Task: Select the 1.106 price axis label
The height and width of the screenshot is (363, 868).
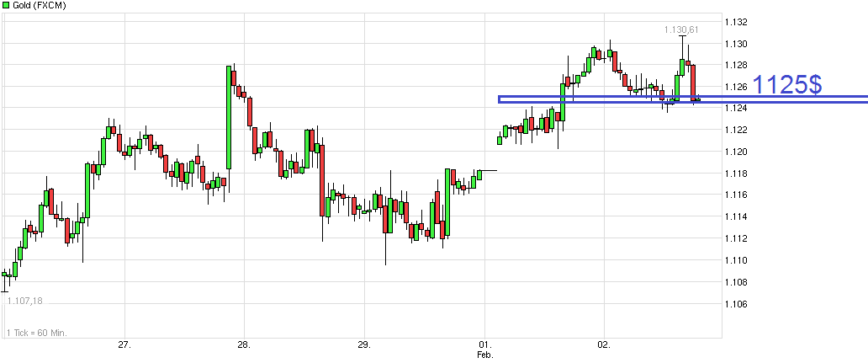Action: coord(737,304)
